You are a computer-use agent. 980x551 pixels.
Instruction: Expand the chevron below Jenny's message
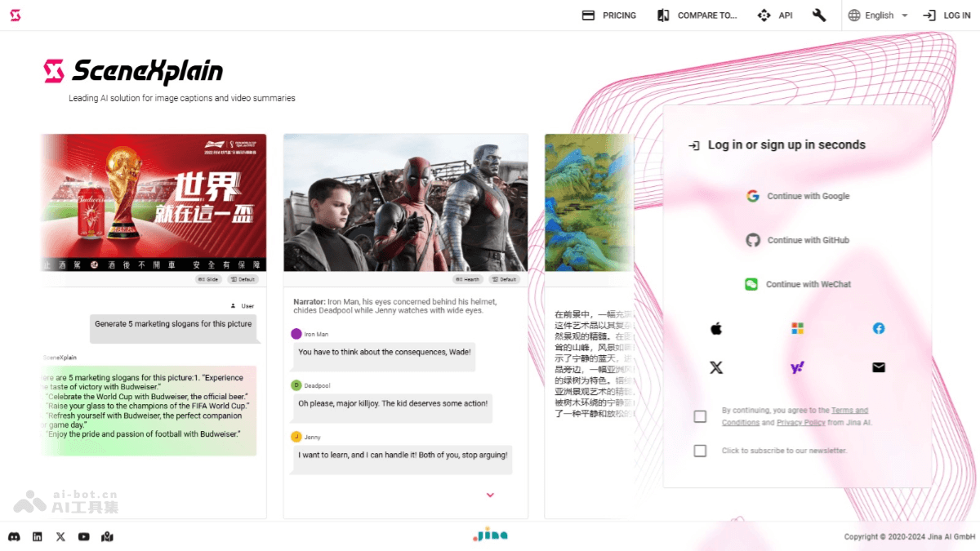(490, 495)
